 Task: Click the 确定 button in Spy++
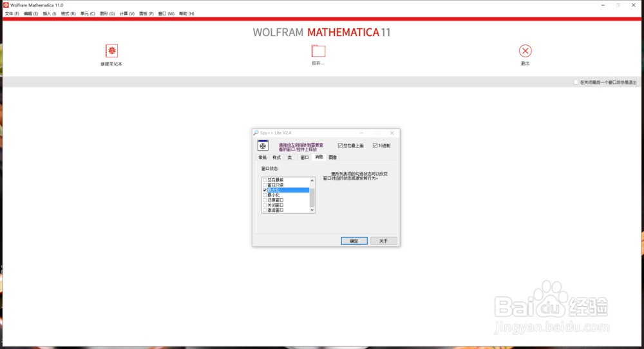coord(354,241)
